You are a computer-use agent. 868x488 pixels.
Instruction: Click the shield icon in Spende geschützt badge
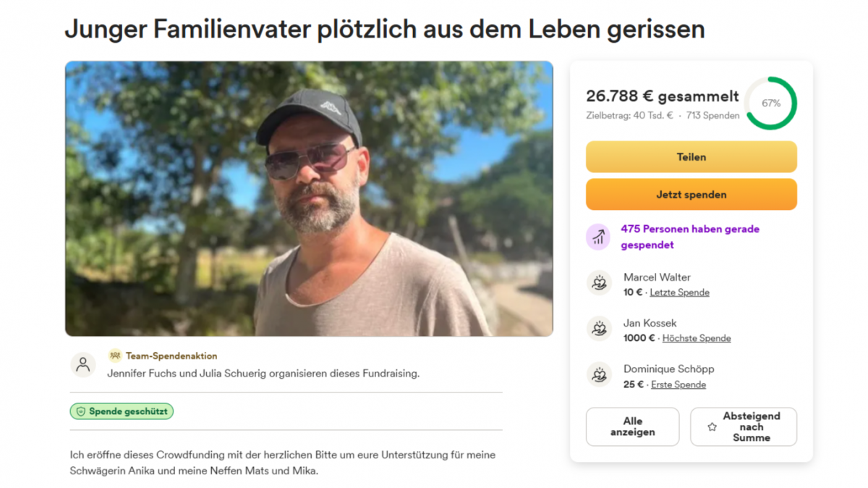81,411
